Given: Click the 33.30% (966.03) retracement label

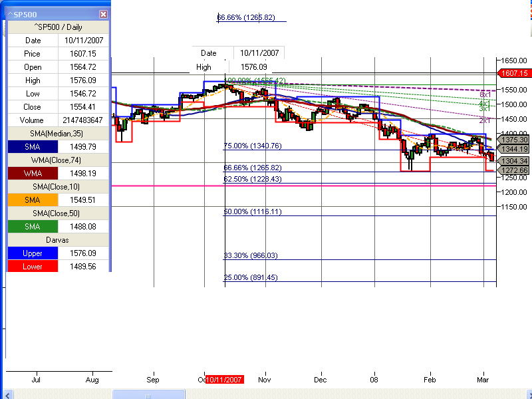Looking at the screenshot, I should point(251,255).
